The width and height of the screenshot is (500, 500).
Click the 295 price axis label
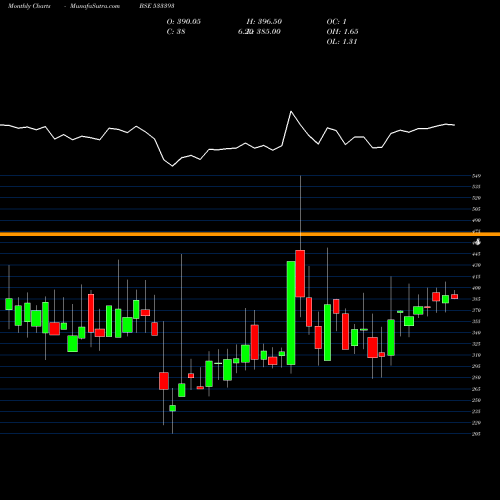pyautogui.click(x=476, y=367)
